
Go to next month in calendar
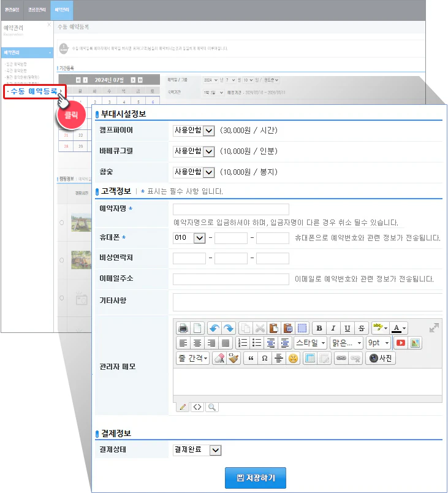pyautogui.click(x=133, y=80)
